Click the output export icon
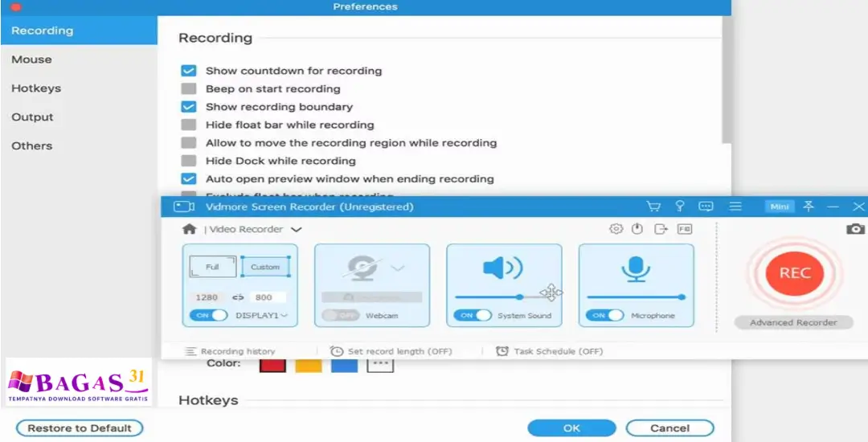 click(x=661, y=229)
